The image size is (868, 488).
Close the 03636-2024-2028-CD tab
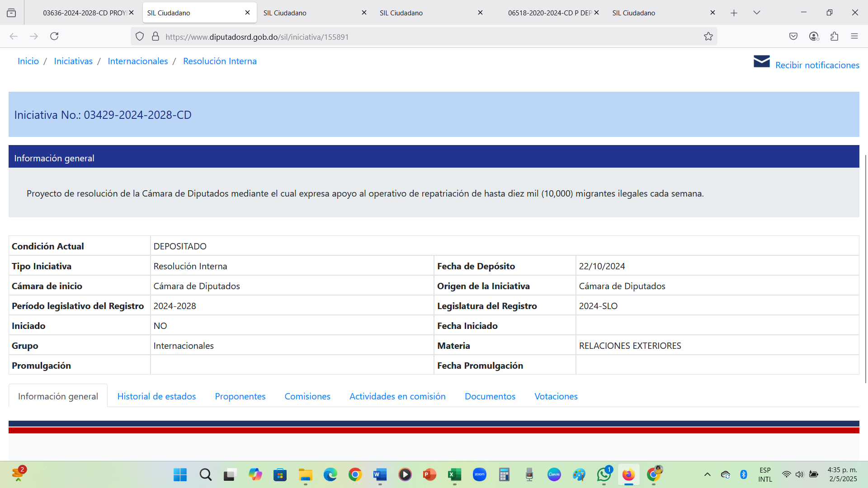coord(132,13)
